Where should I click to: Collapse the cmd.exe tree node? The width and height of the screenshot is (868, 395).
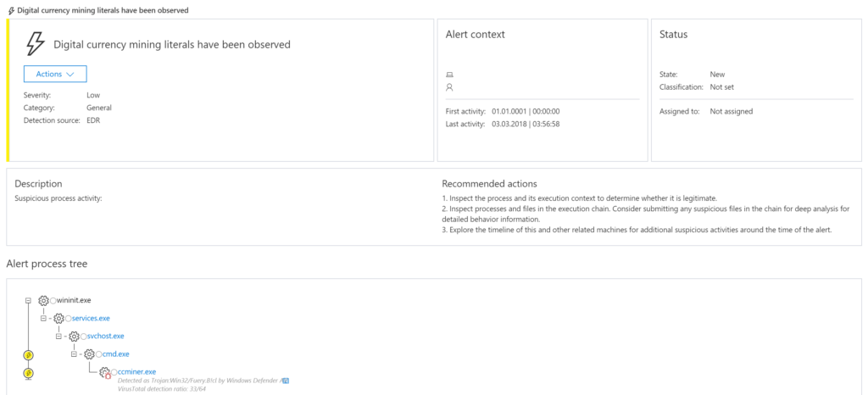click(x=74, y=353)
